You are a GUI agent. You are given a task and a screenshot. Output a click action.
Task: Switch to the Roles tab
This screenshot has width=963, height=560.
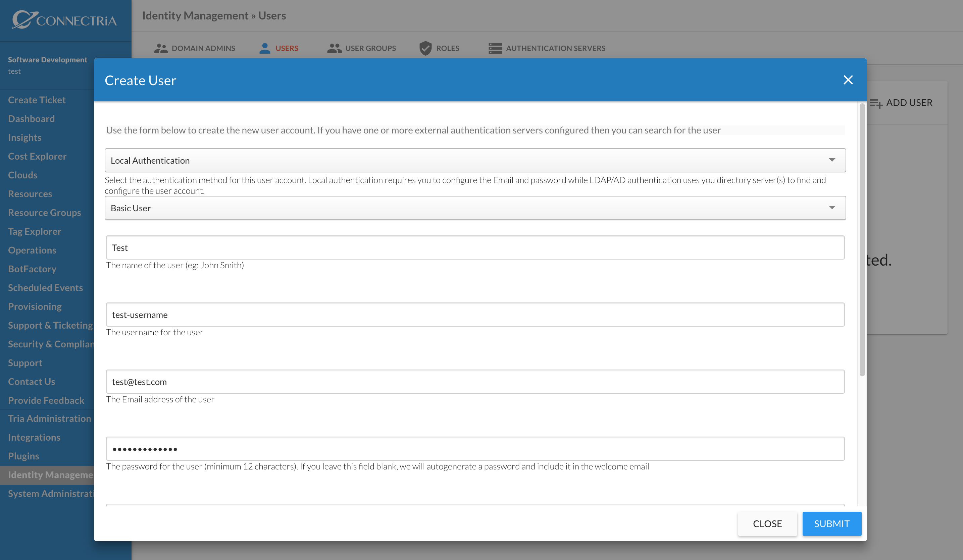coord(439,48)
